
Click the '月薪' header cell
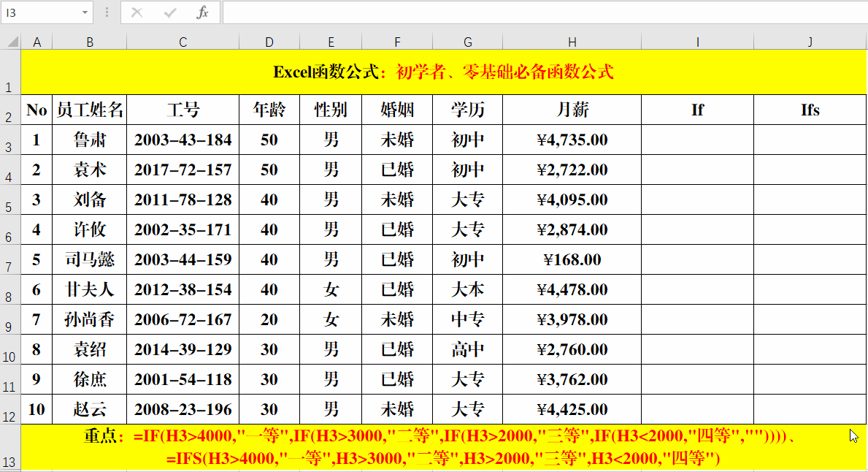tap(572, 110)
